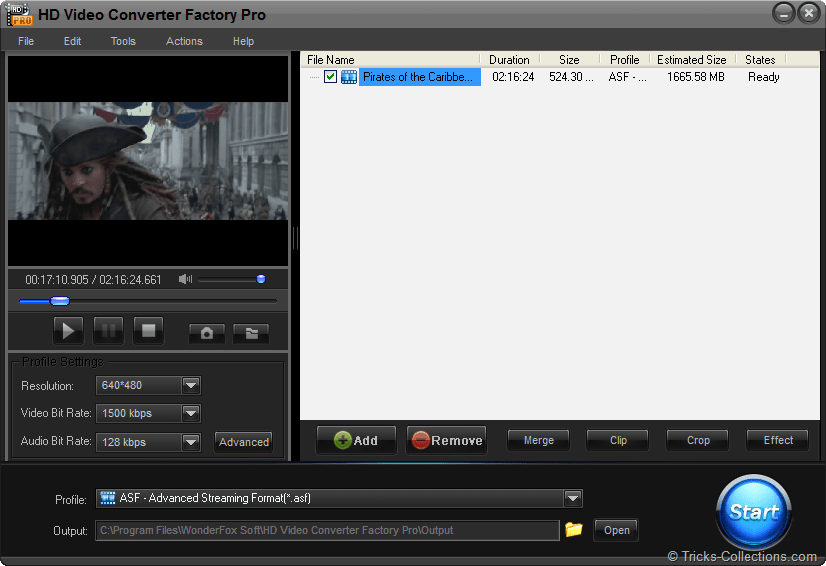Play the video preview

coord(68,331)
